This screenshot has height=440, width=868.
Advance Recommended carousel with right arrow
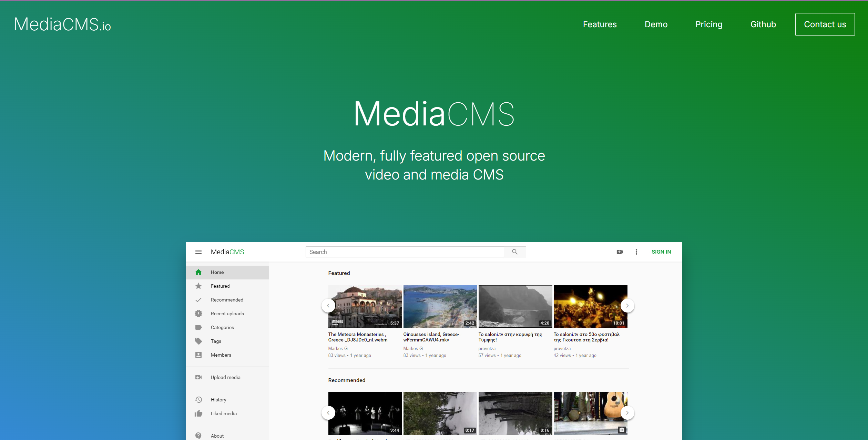tap(627, 413)
